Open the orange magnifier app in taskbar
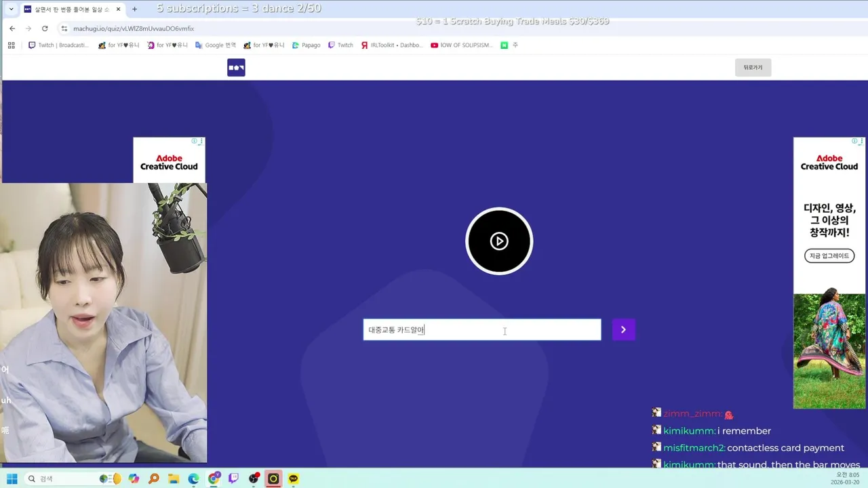The image size is (868, 488). tap(154, 479)
